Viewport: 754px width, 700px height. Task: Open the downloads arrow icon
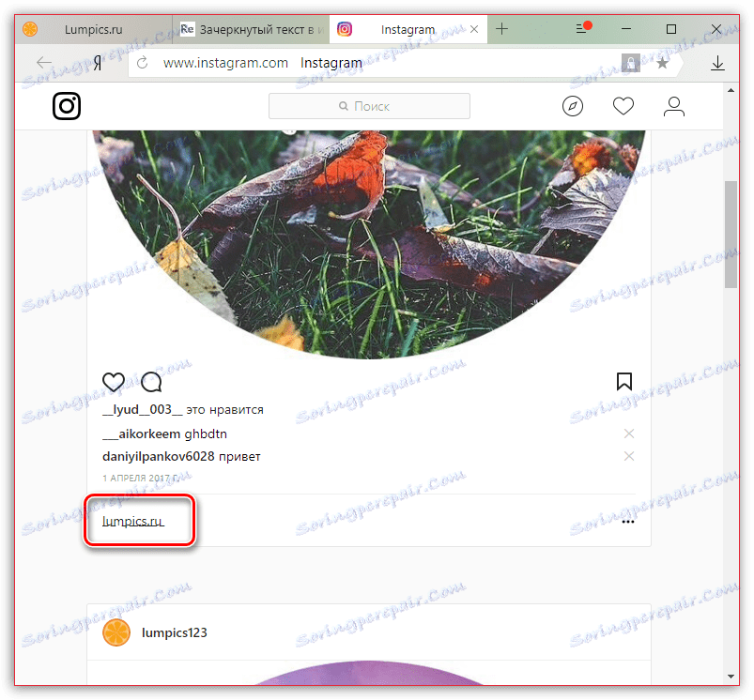coord(717,63)
